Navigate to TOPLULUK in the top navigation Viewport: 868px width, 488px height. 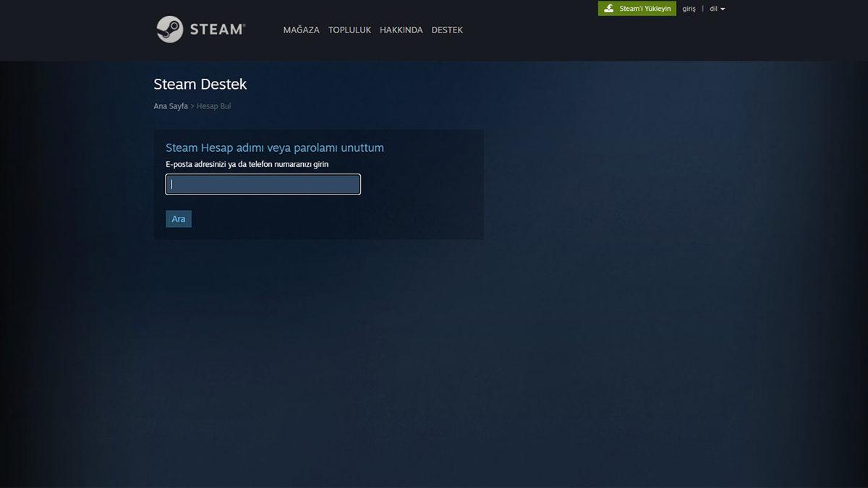[349, 30]
